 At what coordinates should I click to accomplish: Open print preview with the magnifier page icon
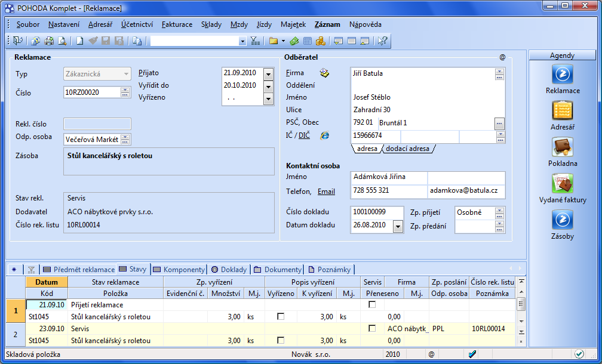click(62, 41)
